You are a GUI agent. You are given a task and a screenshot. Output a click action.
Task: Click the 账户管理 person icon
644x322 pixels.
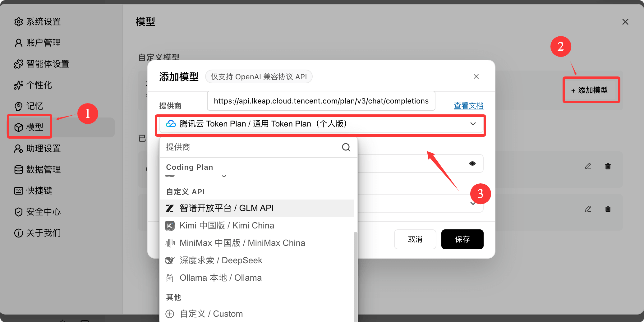click(19, 43)
